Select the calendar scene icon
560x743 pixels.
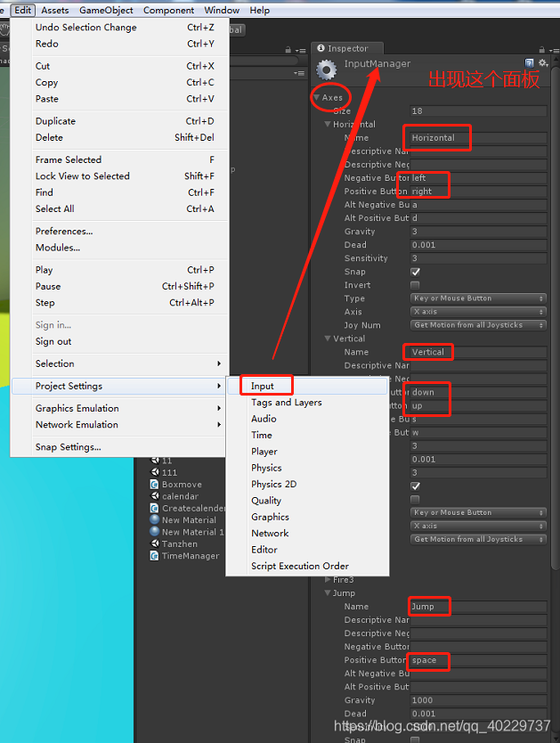pos(154,495)
